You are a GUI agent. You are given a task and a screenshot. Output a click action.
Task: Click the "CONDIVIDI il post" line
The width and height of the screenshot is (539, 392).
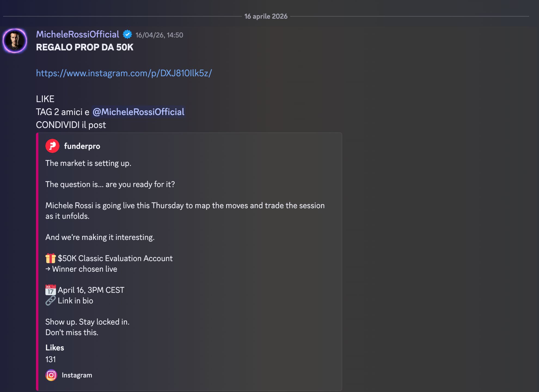click(71, 125)
